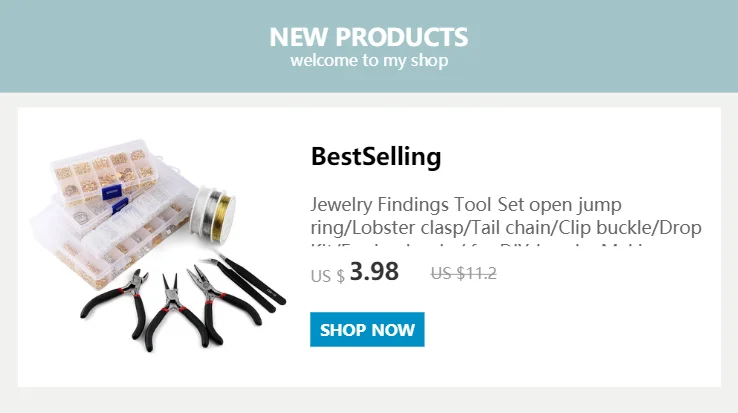Click the blue label on storage box
The image size is (738, 413).
point(112,192)
